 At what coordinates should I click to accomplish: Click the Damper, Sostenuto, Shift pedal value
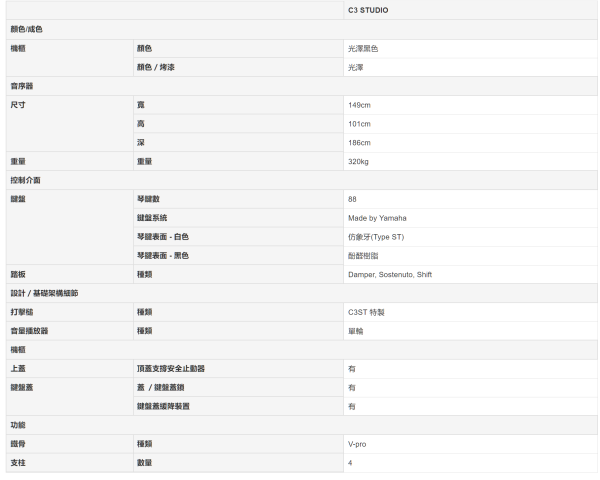click(390, 273)
